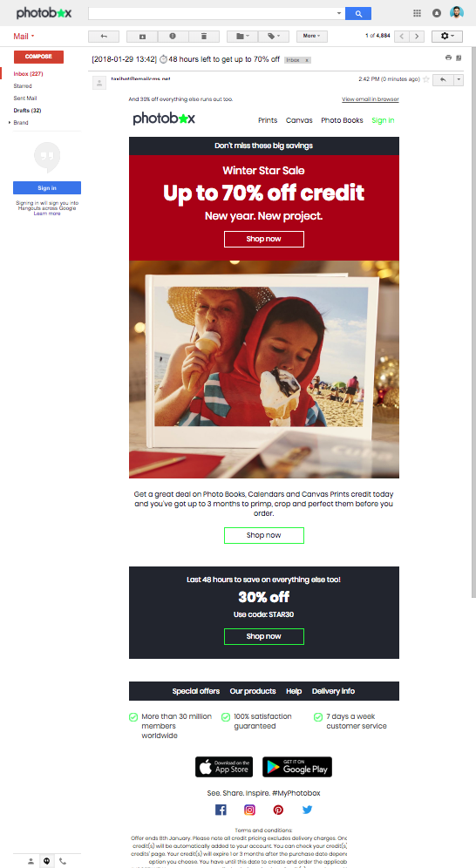Click the archive icon in mail toolbar
Screen dimensions: 476x868
[x=142, y=36]
